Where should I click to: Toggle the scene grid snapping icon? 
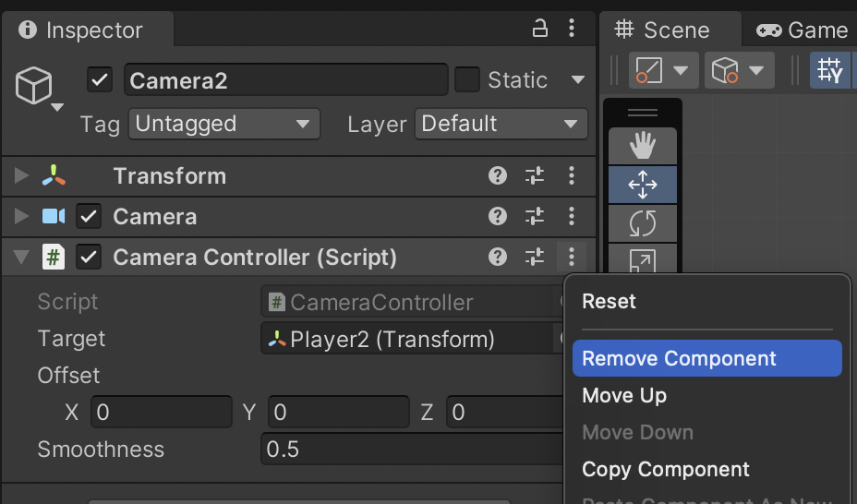pos(831,71)
